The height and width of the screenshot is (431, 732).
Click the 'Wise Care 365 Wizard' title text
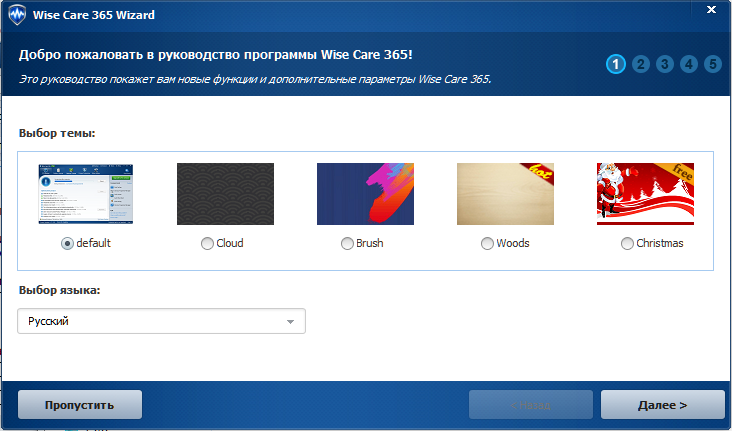(93, 15)
